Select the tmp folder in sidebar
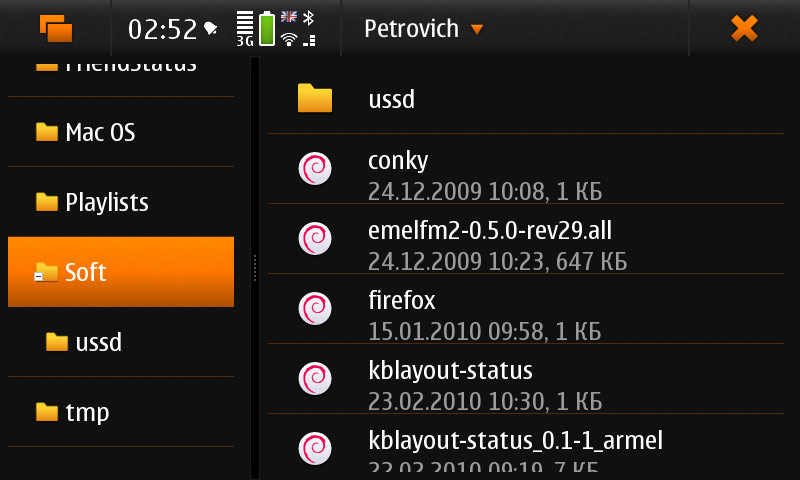The height and width of the screenshot is (480, 800). [86, 412]
